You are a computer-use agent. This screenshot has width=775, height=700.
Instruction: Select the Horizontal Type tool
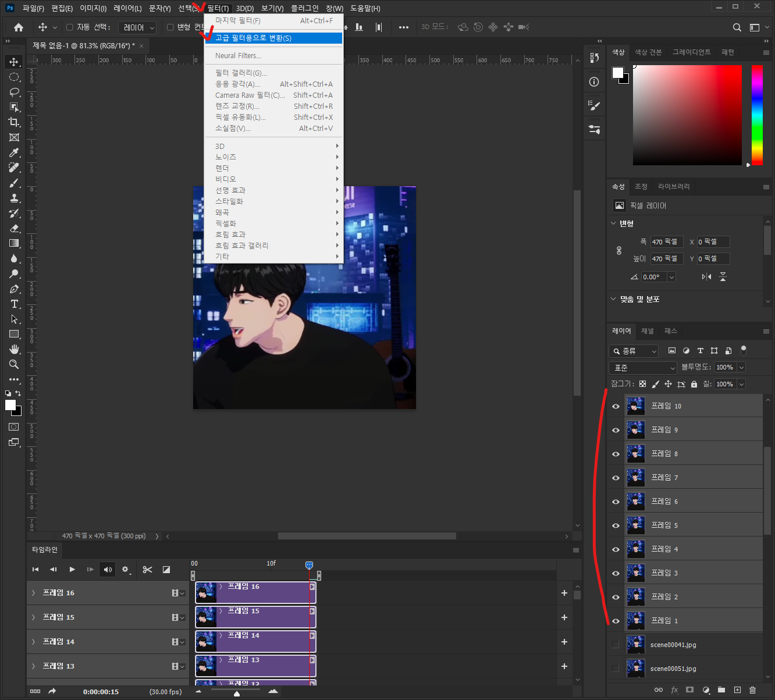(14, 304)
